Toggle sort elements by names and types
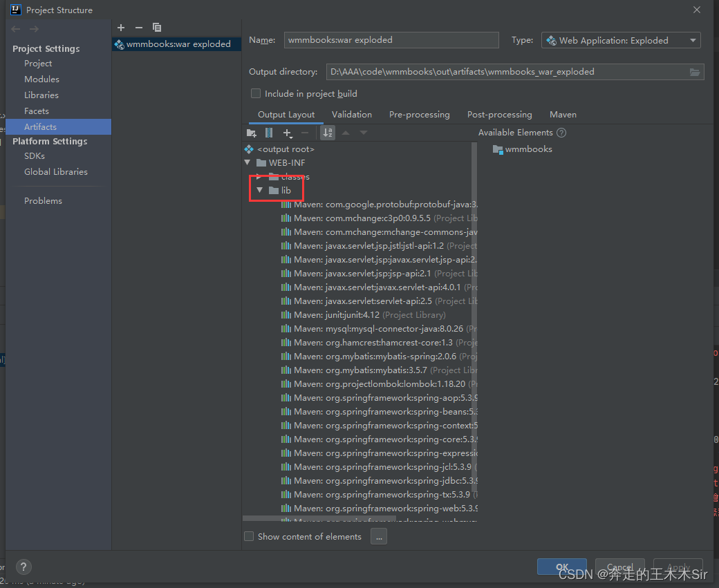The height and width of the screenshot is (588, 719). [x=328, y=133]
